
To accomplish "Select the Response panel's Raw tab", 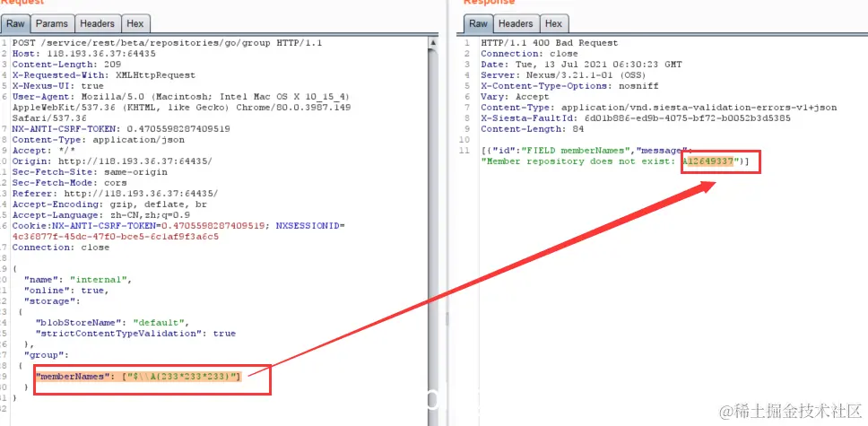I will click(x=478, y=24).
